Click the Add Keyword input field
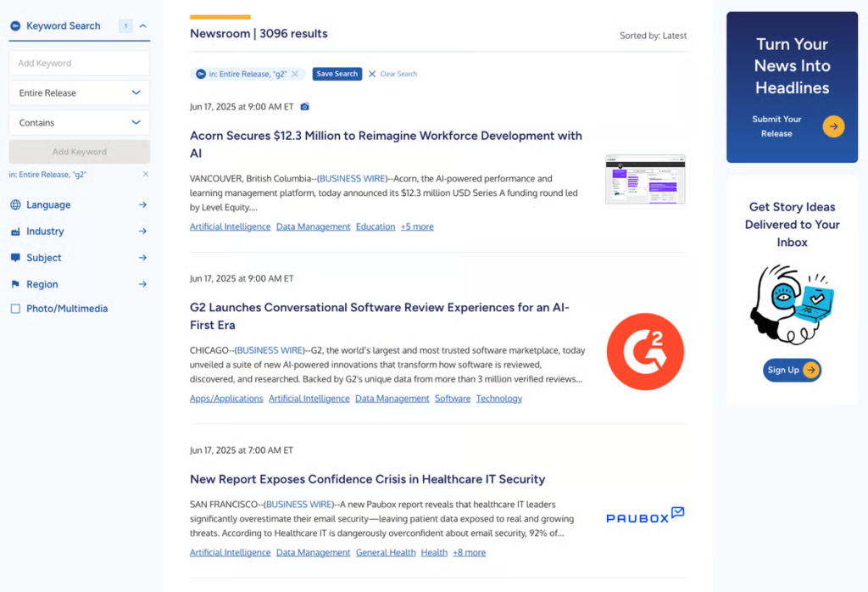Image resolution: width=868 pixels, height=592 pixels. [x=79, y=63]
